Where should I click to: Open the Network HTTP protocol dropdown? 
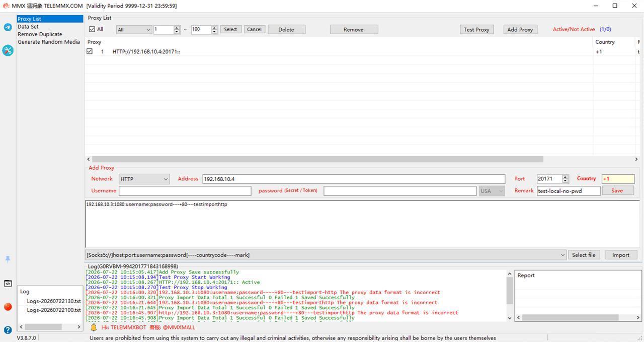(x=144, y=179)
